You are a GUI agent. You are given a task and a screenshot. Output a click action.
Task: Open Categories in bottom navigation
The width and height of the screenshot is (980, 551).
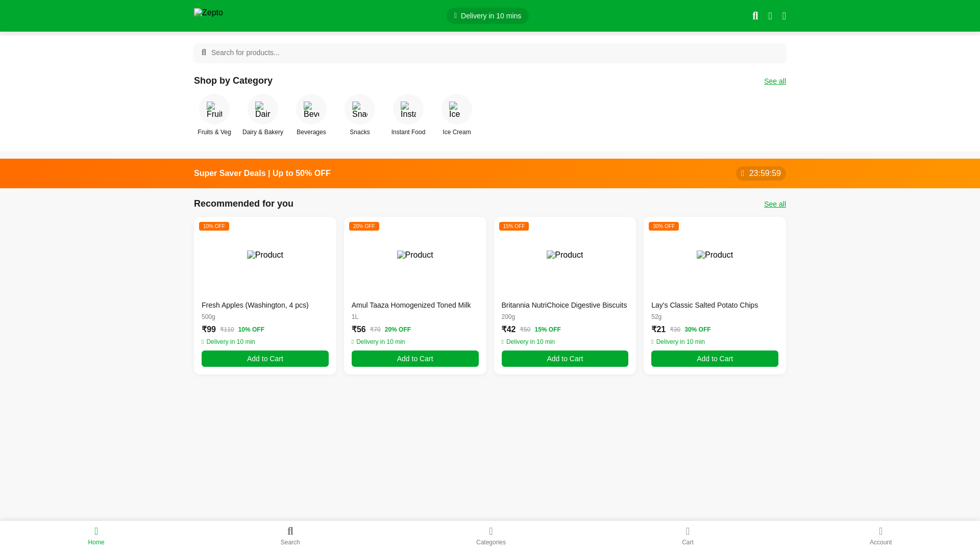coord(491,536)
